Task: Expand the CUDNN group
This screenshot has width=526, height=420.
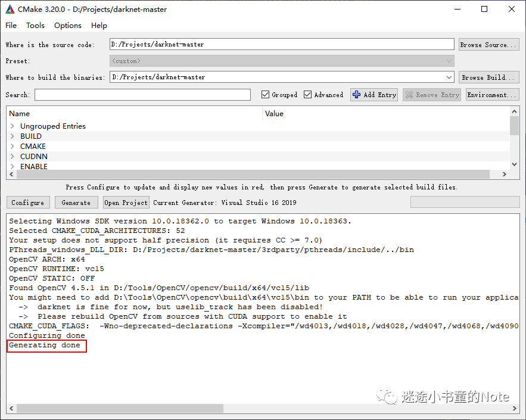Action: (13, 156)
